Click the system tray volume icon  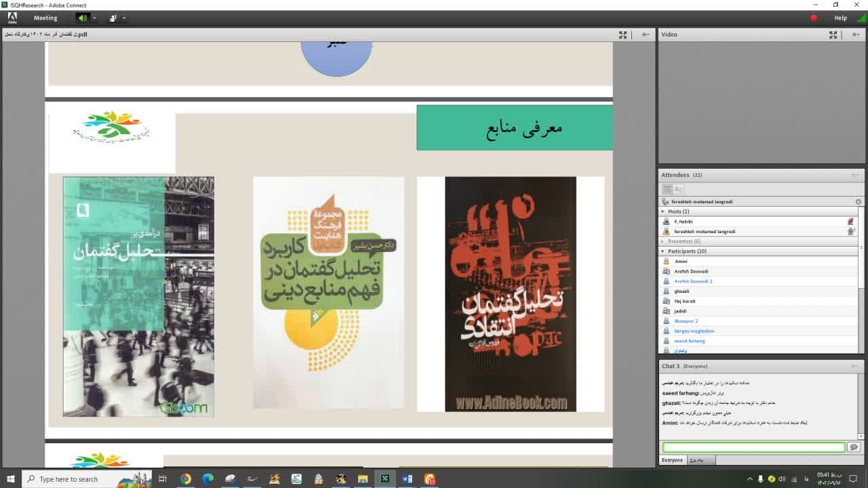tap(782, 479)
